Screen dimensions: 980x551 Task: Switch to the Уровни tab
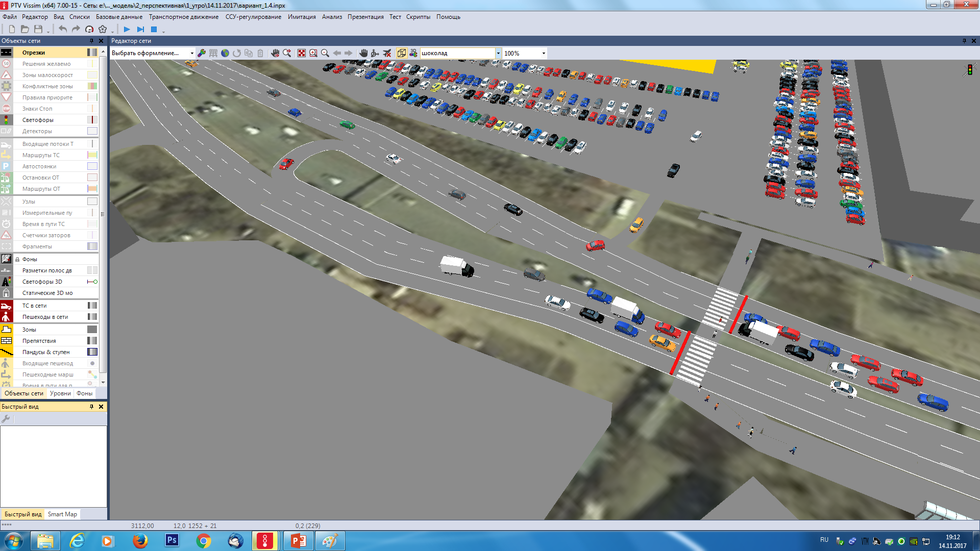coord(60,393)
